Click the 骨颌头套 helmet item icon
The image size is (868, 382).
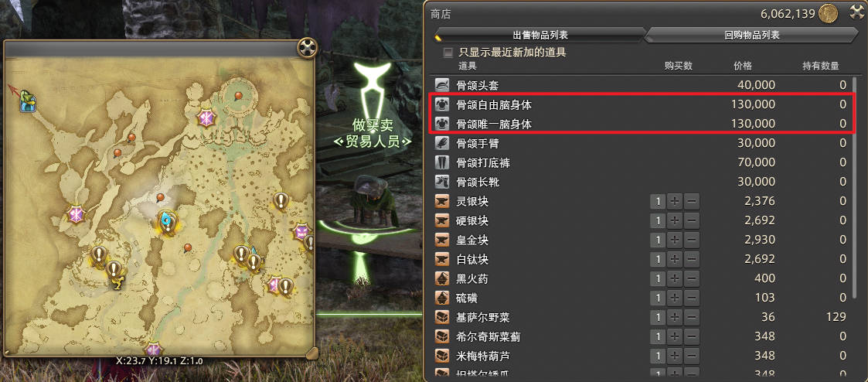point(442,85)
